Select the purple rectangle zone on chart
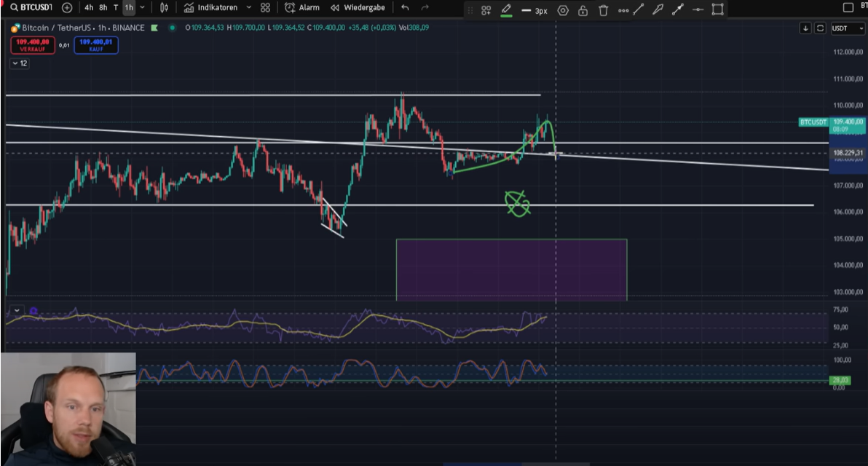This screenshot has width=868, height=466. (x=511, y=270)
